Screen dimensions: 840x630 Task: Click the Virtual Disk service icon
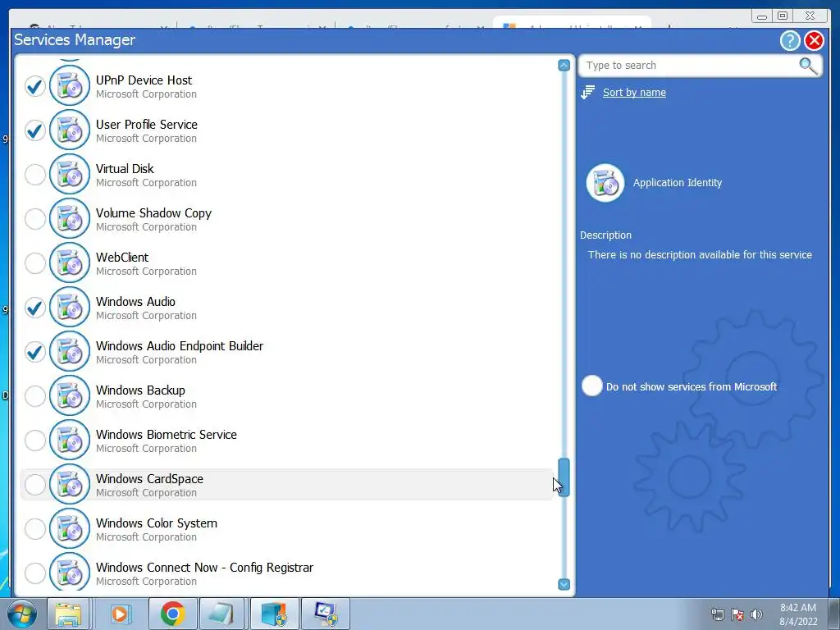tap(70, 174)
